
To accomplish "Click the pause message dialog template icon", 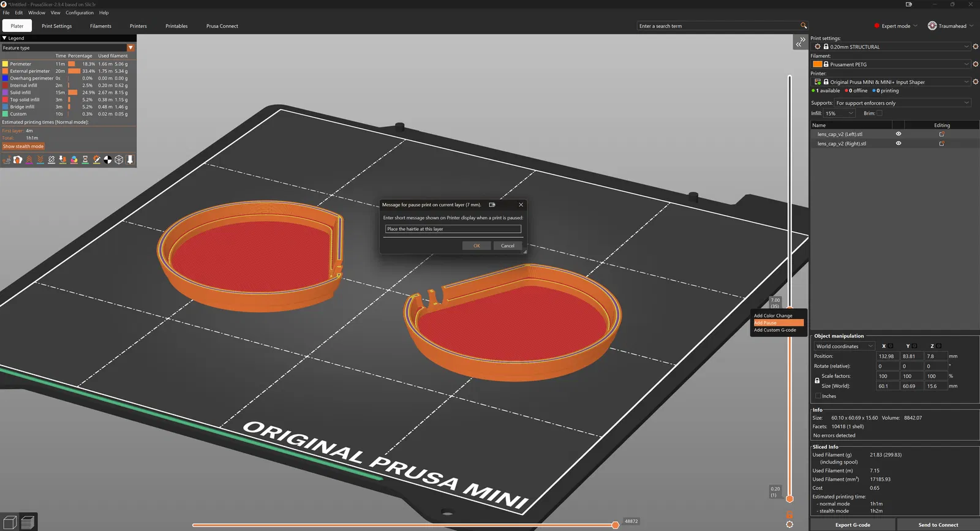I will [x=492, y=205].
